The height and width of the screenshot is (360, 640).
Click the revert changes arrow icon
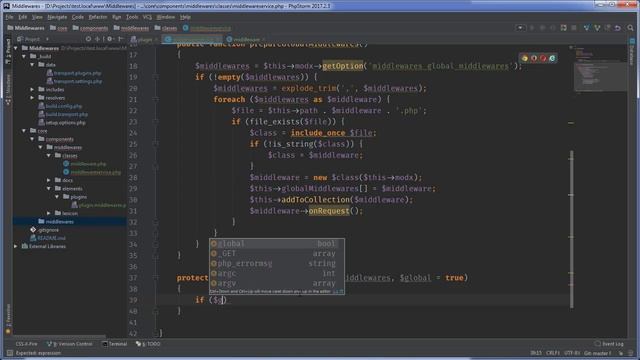[x=618, y=28]
